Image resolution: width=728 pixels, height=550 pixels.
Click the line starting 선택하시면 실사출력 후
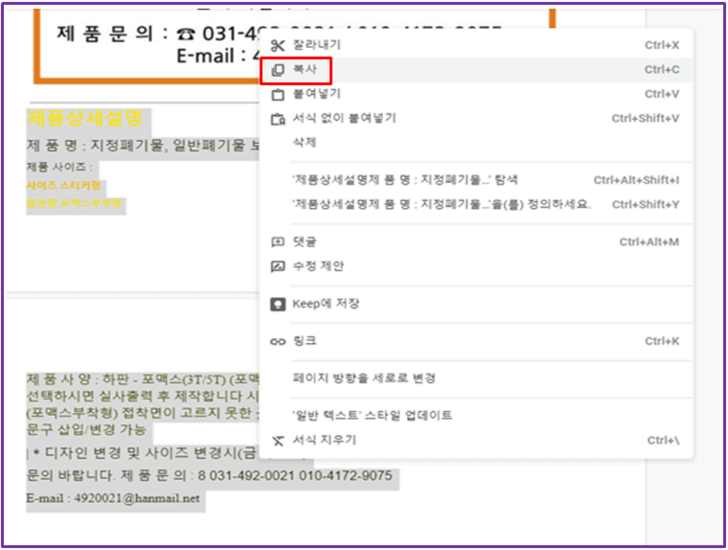coord(143,396)
